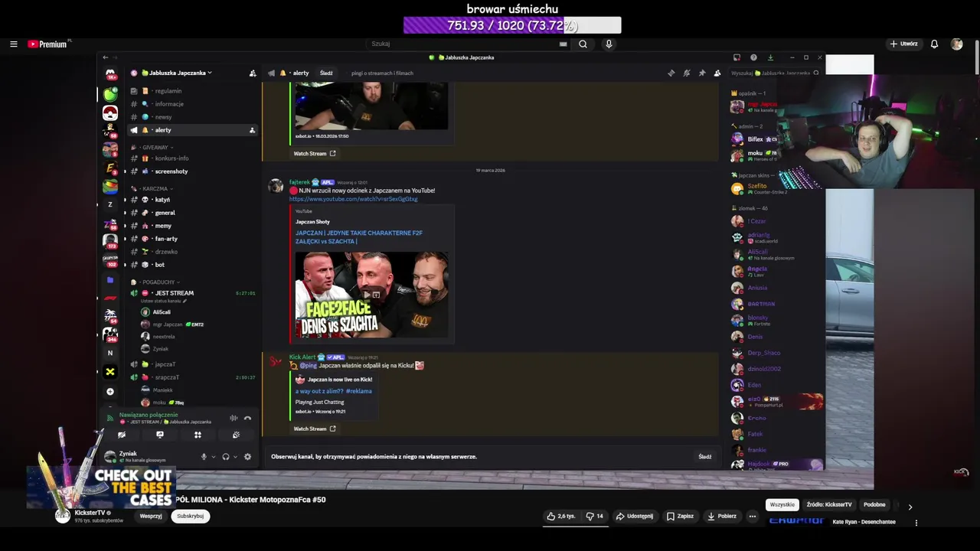This screenshot has height=551, width=980.
Task: Deafen with the headphones icon
Action: click(225, 457)
